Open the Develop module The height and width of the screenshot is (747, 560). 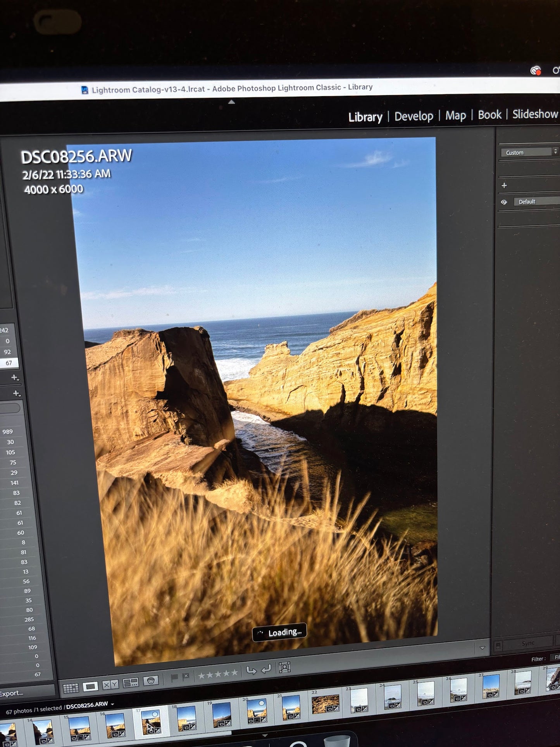414,116
